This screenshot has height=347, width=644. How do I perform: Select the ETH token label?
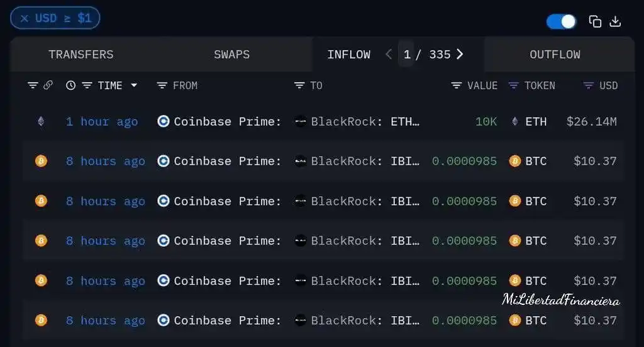(536, 121)
